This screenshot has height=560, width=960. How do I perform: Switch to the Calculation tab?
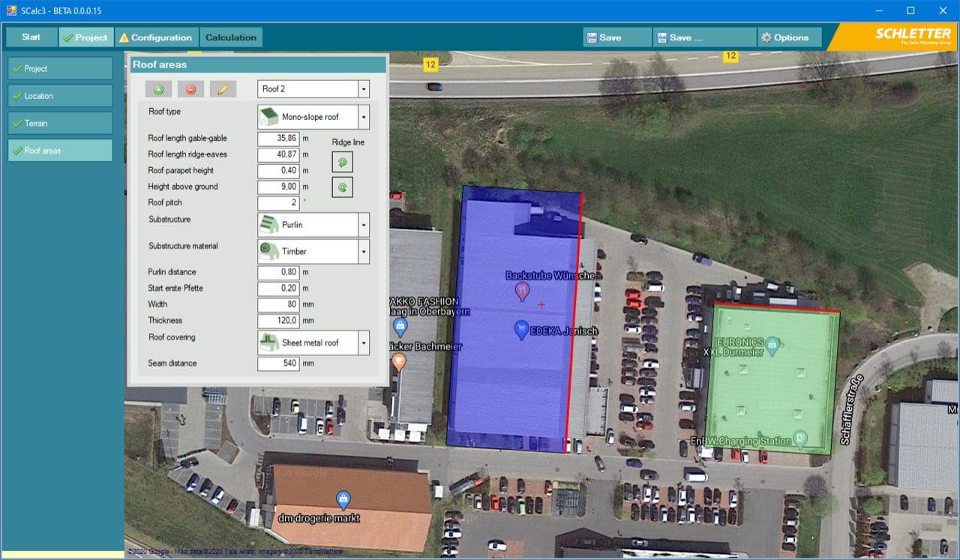point(230,36)
